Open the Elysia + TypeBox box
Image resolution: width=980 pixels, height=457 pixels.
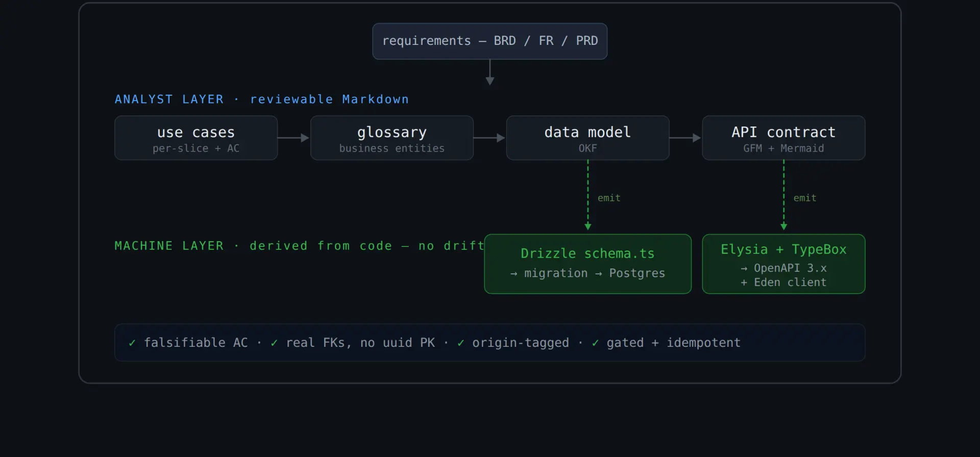click(x=783, y=264)
